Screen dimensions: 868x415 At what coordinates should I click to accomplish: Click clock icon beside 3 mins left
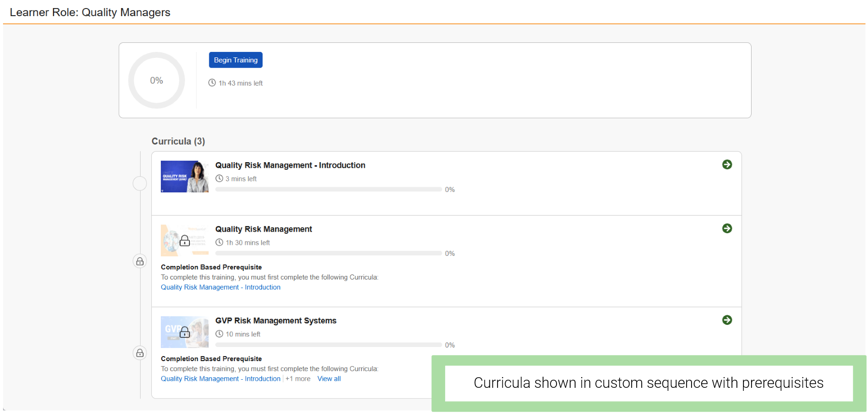(x=219, y=179)
